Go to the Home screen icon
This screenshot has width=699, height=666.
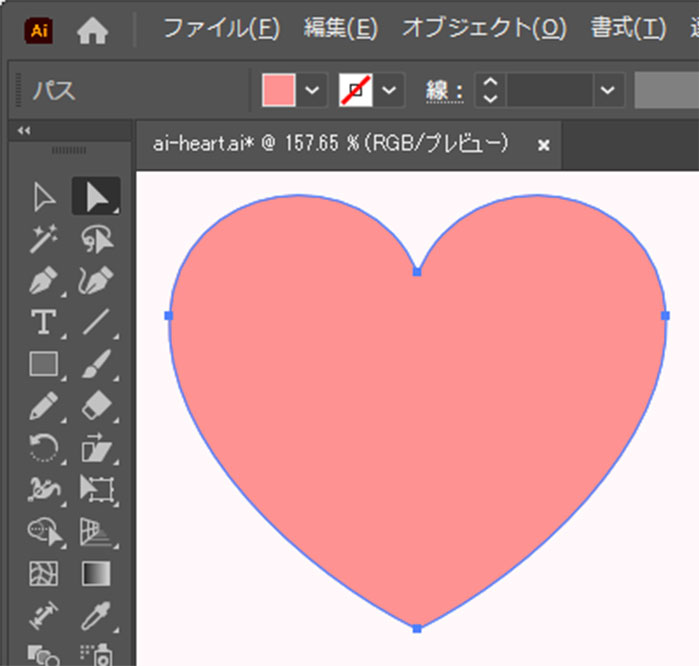(x=92, y=31)
